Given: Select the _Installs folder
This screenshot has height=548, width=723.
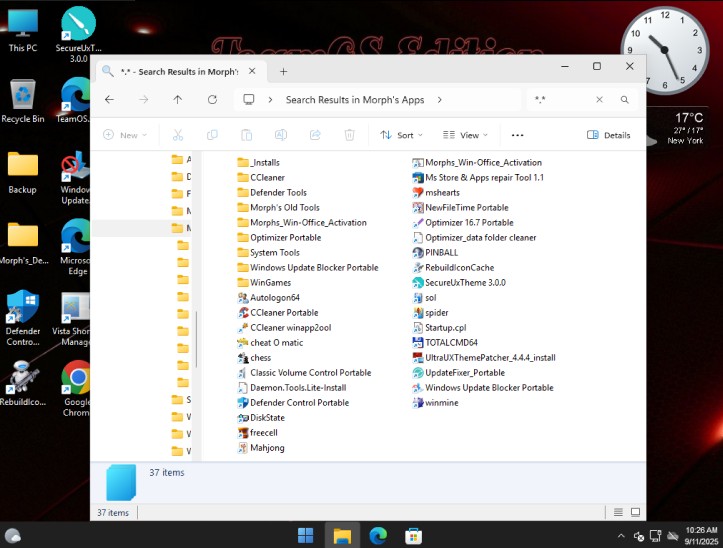Looking at the screenshot, I should click(258, 163).
